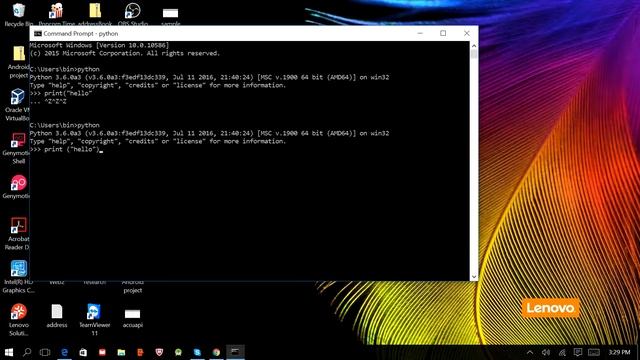
Task: Select the TeamViewer 11 desktop shortcut
Action: coord(94,320)
